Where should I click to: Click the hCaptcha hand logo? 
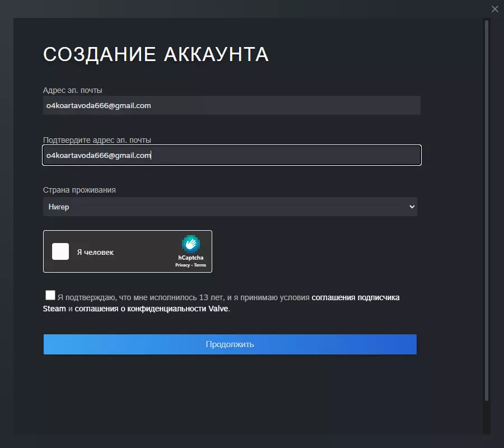point(190,244)
